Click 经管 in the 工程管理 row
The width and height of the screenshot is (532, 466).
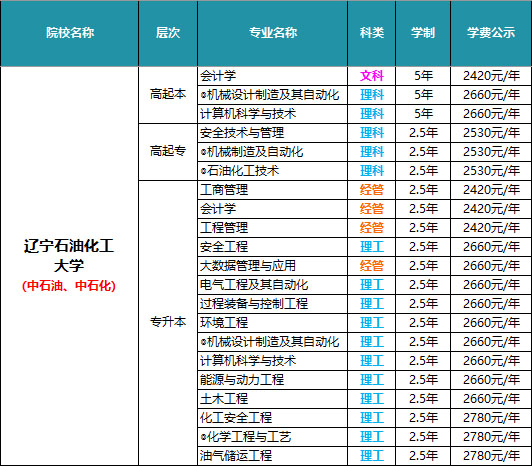click(372, 228)
